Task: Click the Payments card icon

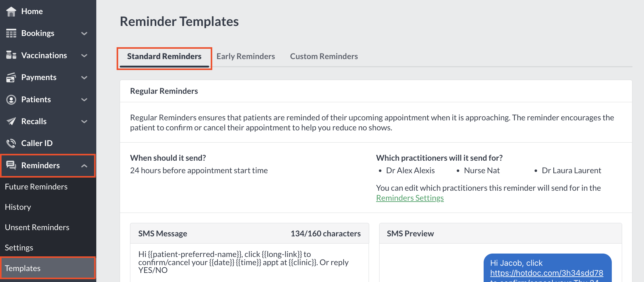Action: pyautogui.click(x=11, y=77)
